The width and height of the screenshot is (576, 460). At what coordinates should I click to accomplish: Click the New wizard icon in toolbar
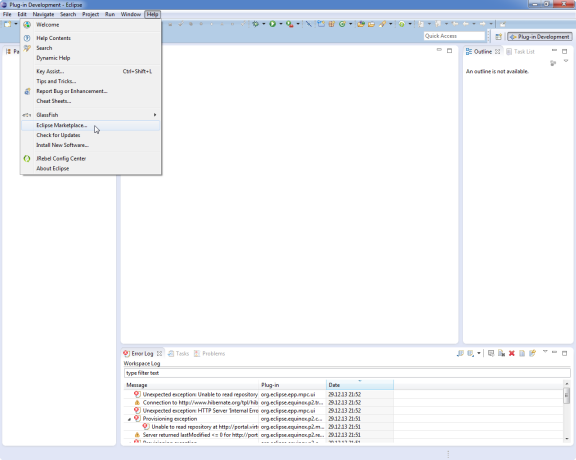pyautogui.click(x=8, y=24)
